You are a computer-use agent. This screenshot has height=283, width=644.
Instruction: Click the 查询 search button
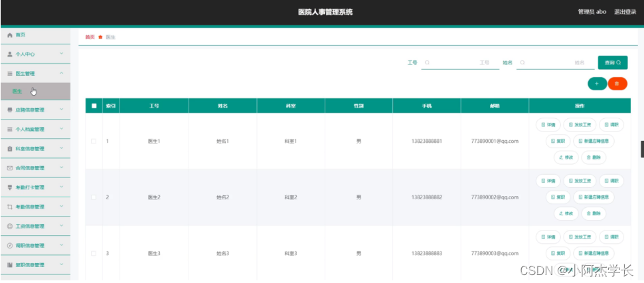pyautogui.click(x=612, y=63)
